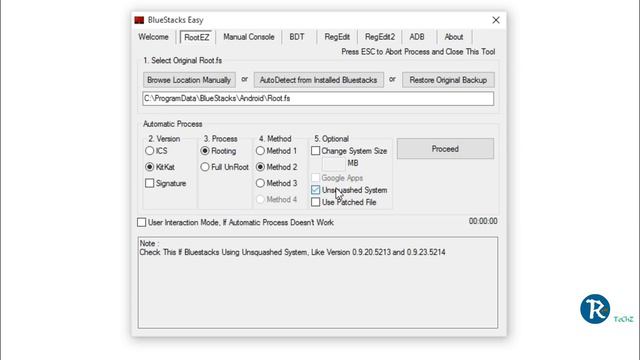640x360 pixels.
Task: Choose Method 2 radio button
Action: [x=260, y=167]
